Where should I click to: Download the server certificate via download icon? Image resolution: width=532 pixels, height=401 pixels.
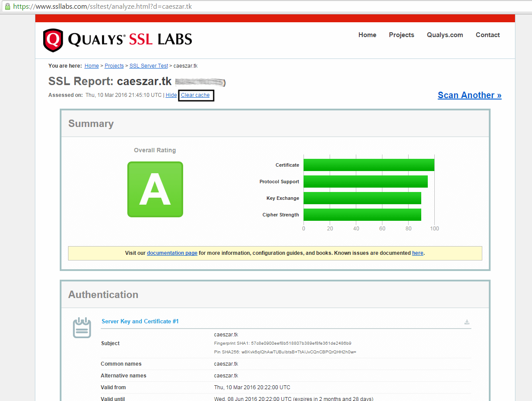point(467,322)
